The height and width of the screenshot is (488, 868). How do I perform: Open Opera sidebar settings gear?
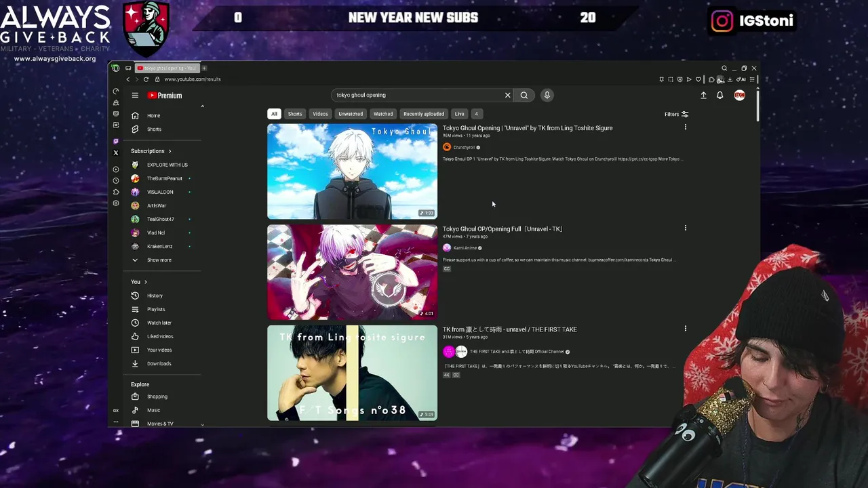tap(116, 203)
